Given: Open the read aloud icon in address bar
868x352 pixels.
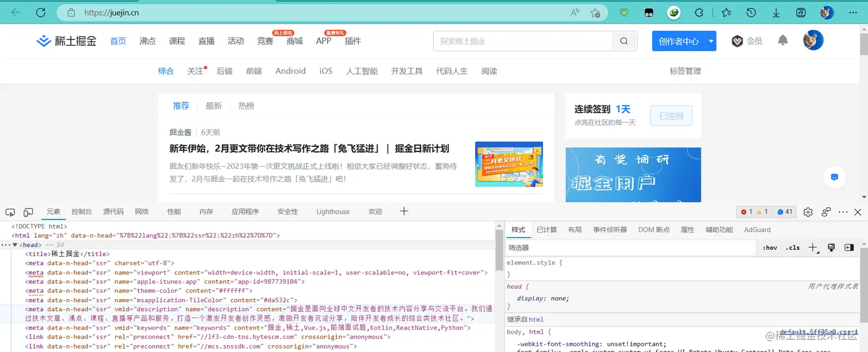Looking at the screenshot, I should pos(575,12).
